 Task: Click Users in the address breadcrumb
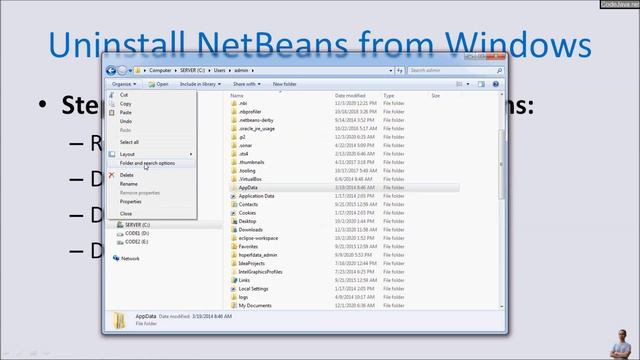219,71
